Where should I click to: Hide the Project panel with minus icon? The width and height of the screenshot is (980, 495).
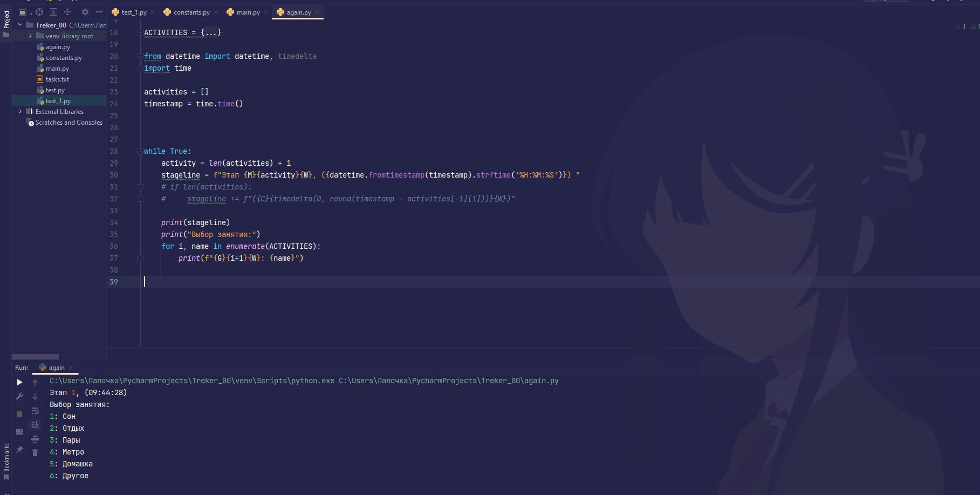(99, 12)
